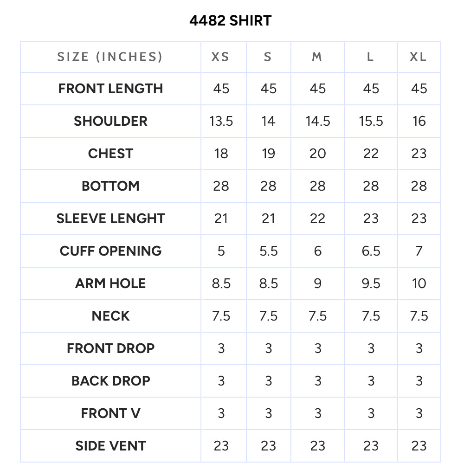Screen dimensions: 451x476
Task: Click the CHEST row label
Action: click(110, 154)
